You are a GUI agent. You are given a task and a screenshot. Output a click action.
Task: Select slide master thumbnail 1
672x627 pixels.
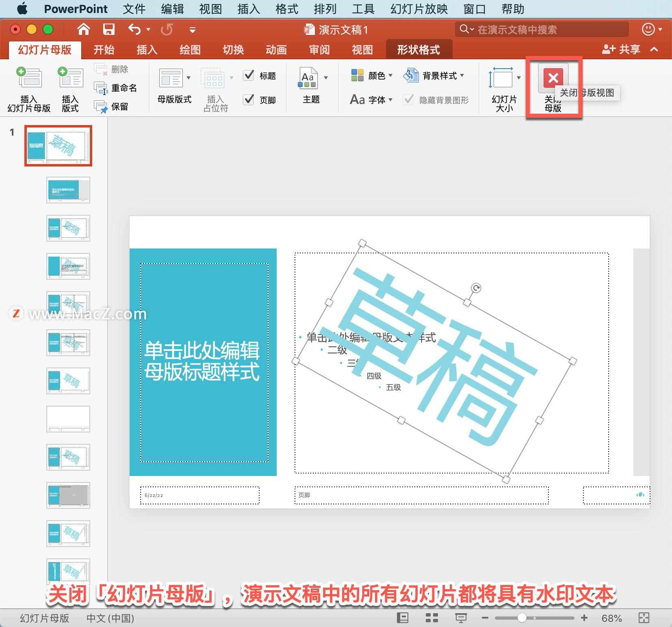pyautogui.click(x=58, y=146)
